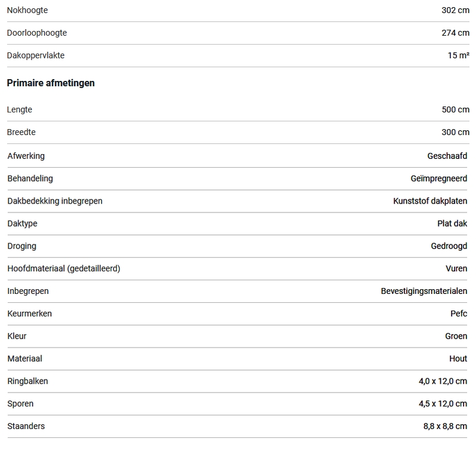Select the 300 cm Breedte value
Screen dimensions: 476x476
pyautogui.click(x=455, y=133)
